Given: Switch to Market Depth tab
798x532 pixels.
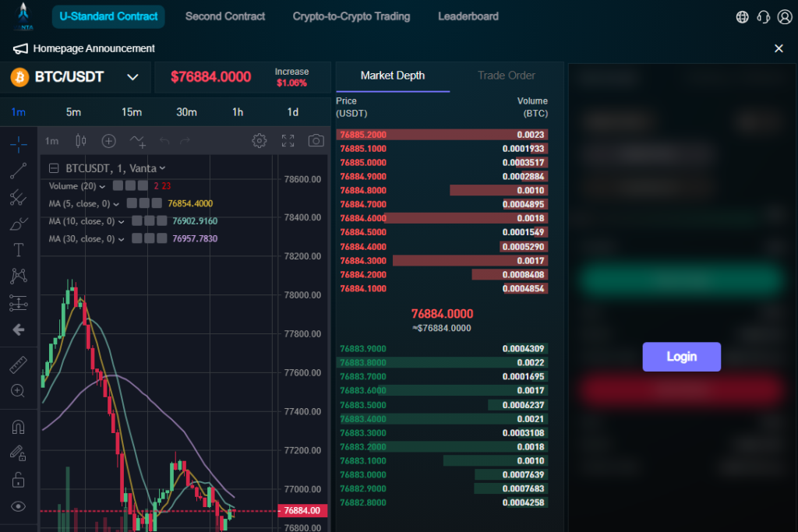Looking at the screenshot, I should (393, 76).
